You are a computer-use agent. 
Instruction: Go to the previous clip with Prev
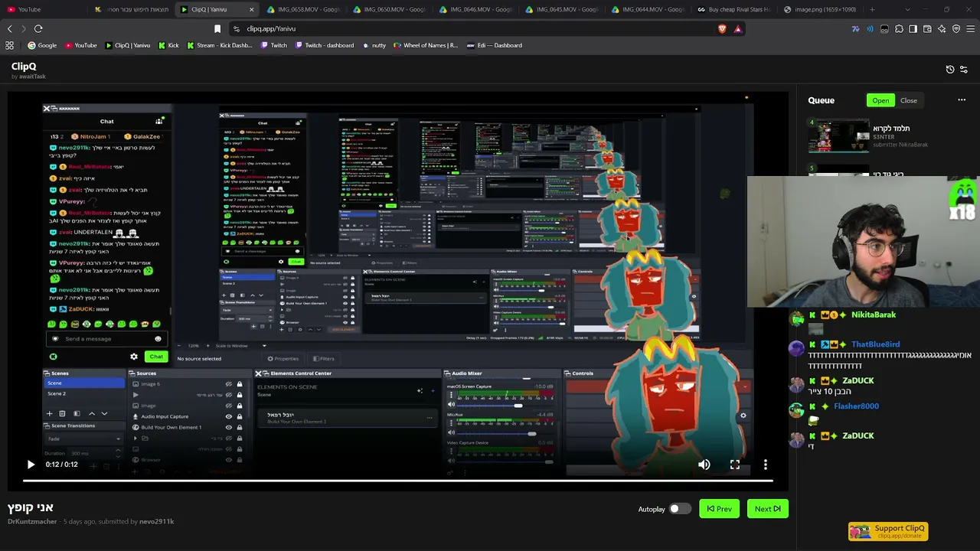(720, 509)
